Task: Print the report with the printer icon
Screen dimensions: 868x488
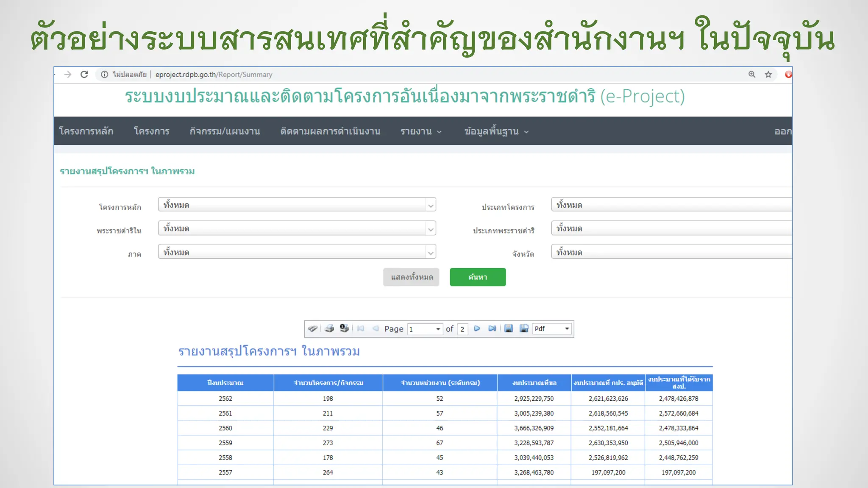Action: click(329, 329)
